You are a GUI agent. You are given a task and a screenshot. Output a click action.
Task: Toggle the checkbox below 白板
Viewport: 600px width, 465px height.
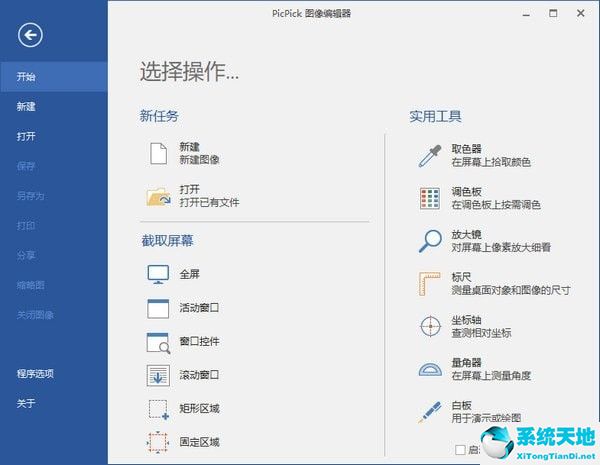pyautogui.click(x=460, y=450)
